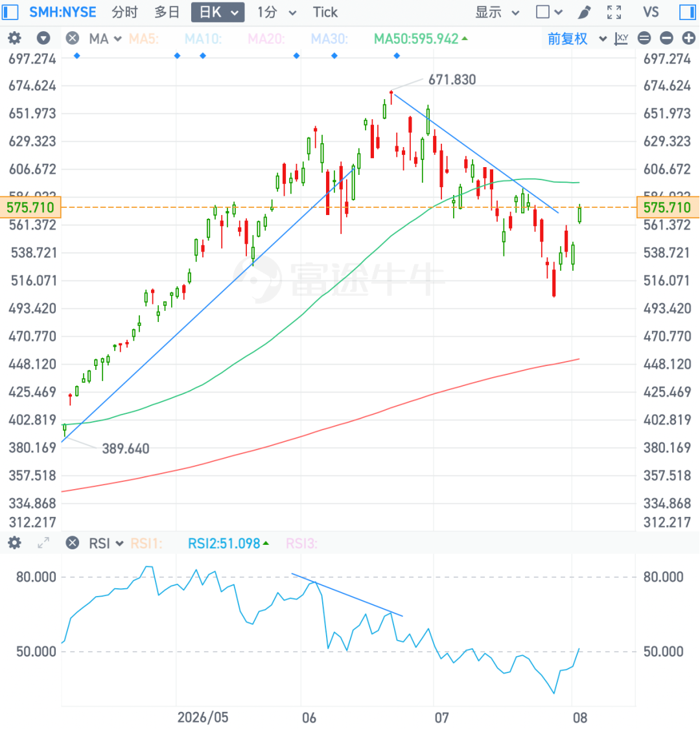This screenshot has width=700, height=732.
Task: Toggle the RSI3 line visibility
Action: click(301, 543)
